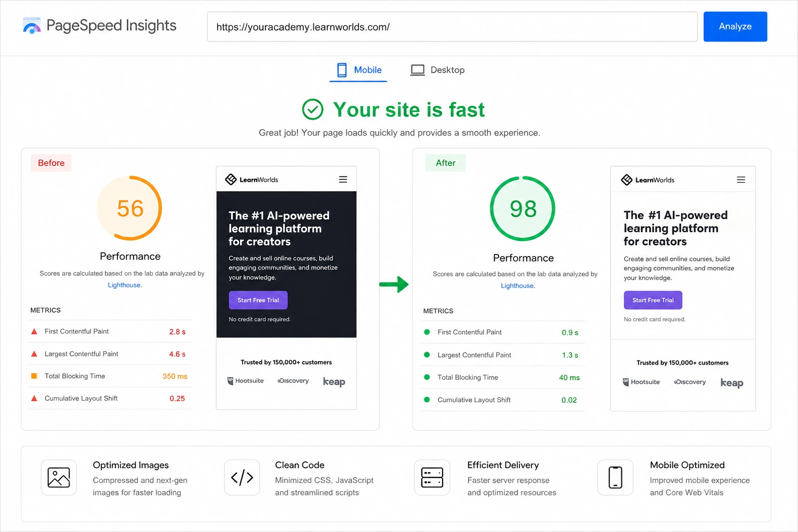Click red triangle beside Cumulative Layout Shift
This screenshot has width=798, height=532.
pyautogui.click(x=34, y=398)
